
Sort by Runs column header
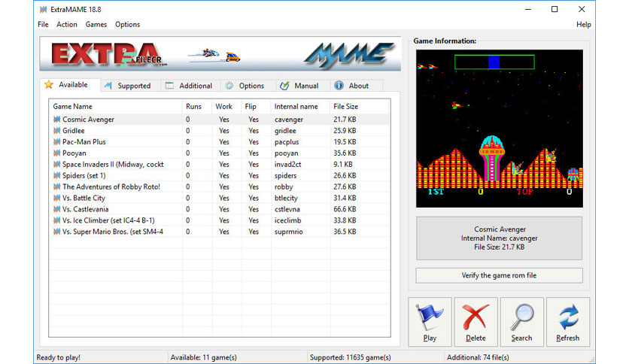(197, 106)
